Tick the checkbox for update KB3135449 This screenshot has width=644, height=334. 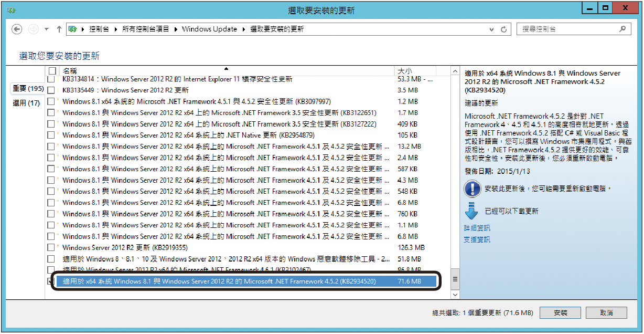[x=51, y=90]
